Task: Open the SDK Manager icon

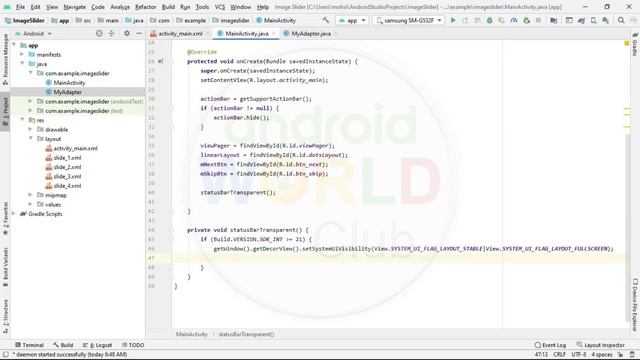Action: [606, 20]
